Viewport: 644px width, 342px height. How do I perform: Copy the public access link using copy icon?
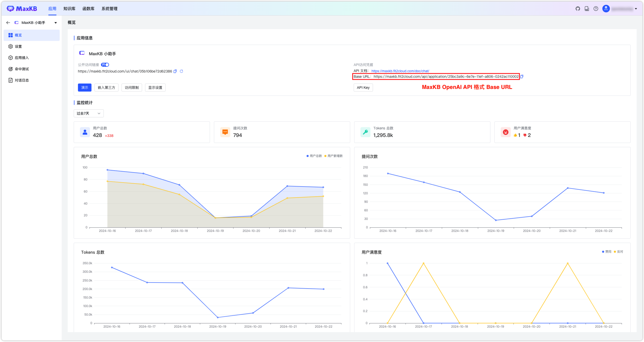pyautogui.click(x=175, y=71)
